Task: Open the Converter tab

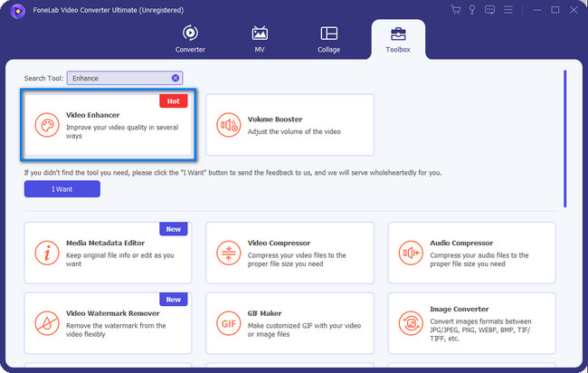Action: (x=190, y=39)
